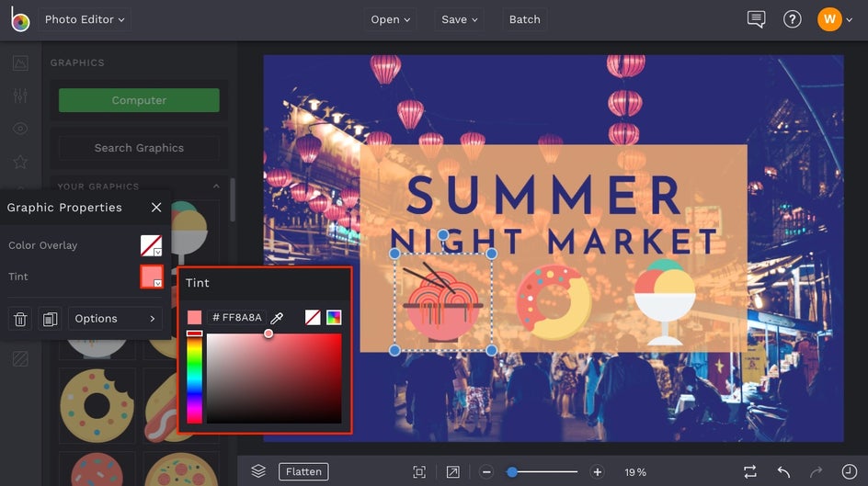The image size is (868, 486).
Task: Close the Graphic Properties panel
Action: click(x=156, y=208)
